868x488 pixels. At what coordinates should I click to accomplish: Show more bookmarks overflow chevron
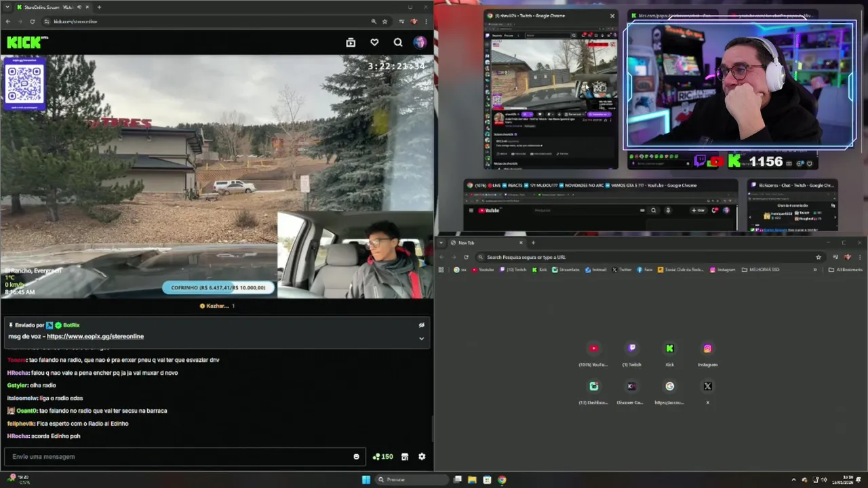point(815,270)
